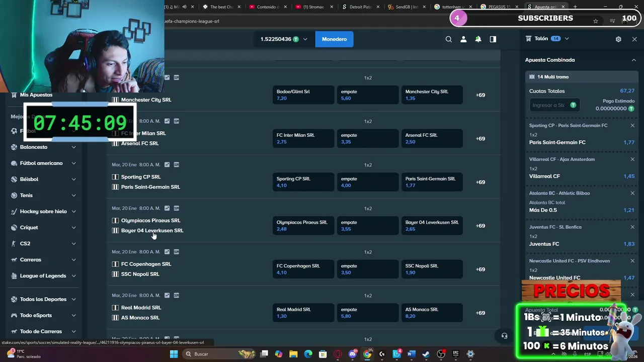The height and width of the screenshot is (362, 644).
Task: Open the notifications bell icon
Action: click(x=478, y=39)
